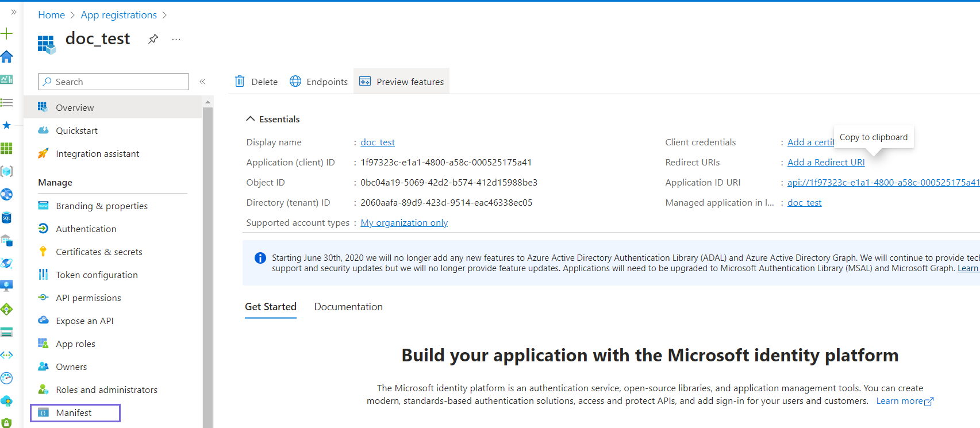980x428 pixels.
Task: Click Add a Redirect URI link
Action: (826, 162)
